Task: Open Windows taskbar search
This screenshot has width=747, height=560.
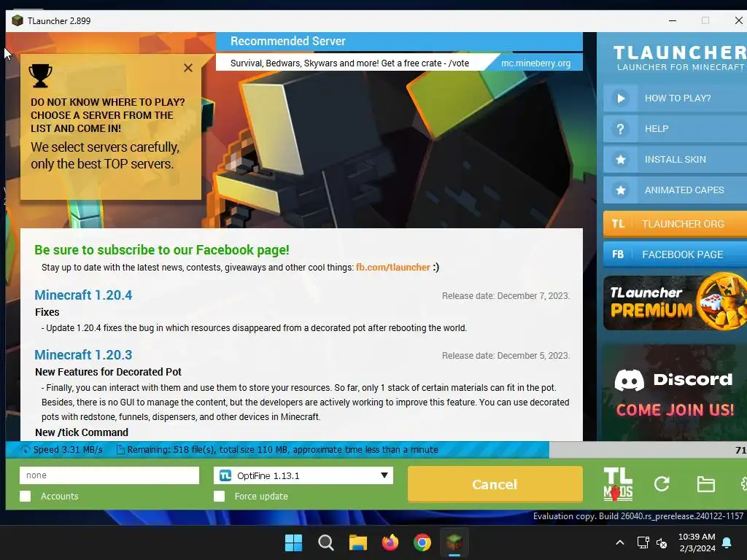Action: (x=326, y=542)
